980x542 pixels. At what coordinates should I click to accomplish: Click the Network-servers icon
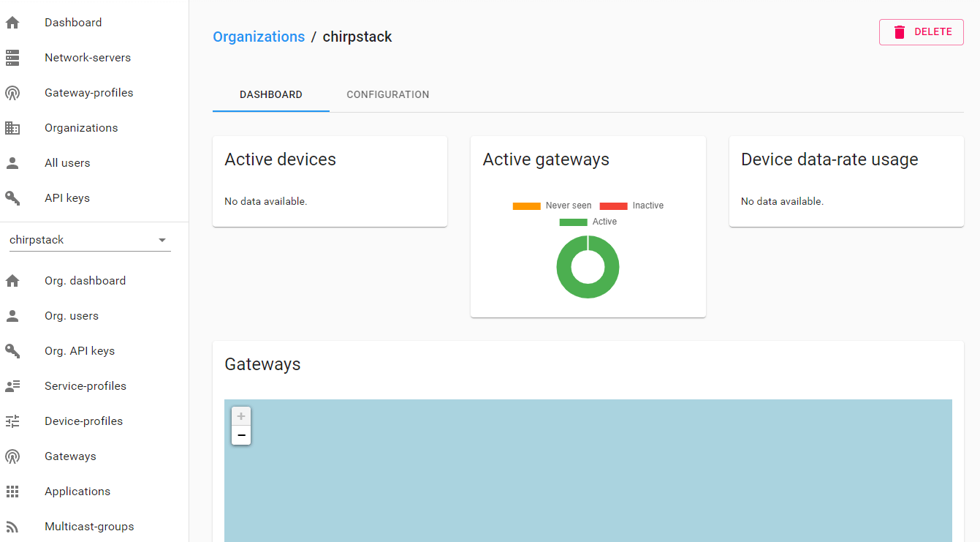[12, 58]
